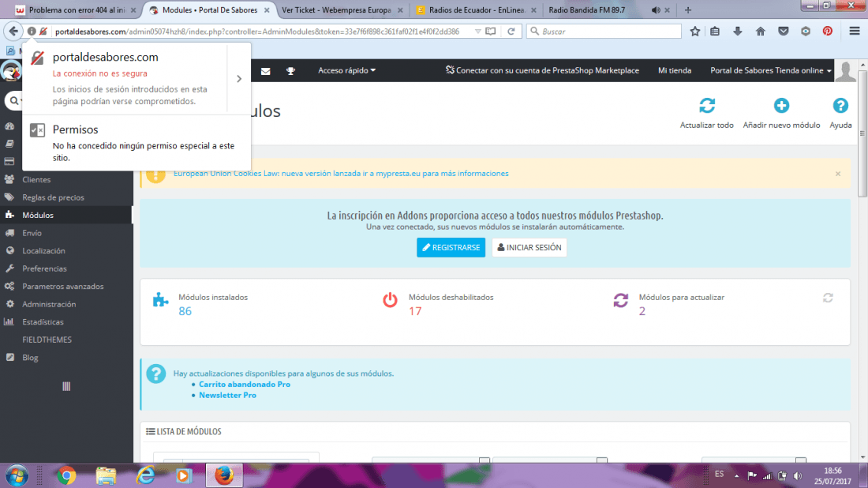Refresh the module stats panel icon

point(828,298)
